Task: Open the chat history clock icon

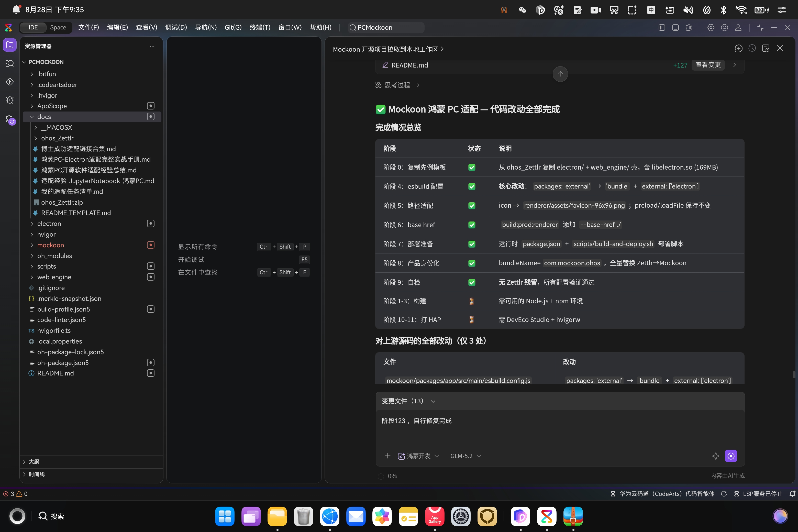Action: pos(752,49)
